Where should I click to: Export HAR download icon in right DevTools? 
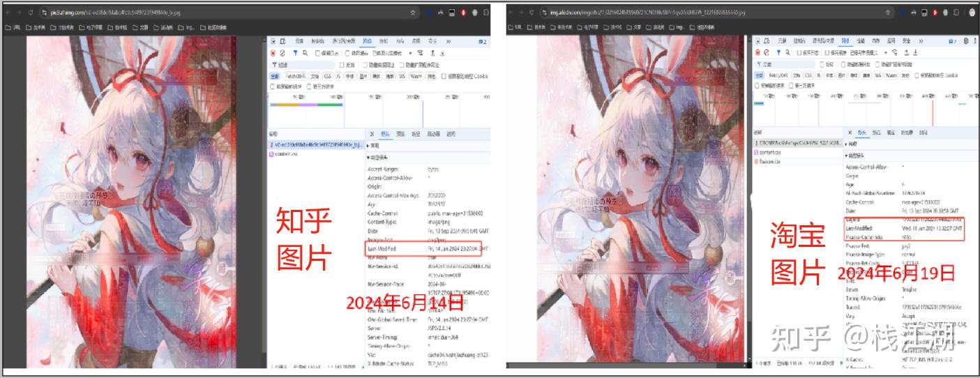tap(915, 52)
